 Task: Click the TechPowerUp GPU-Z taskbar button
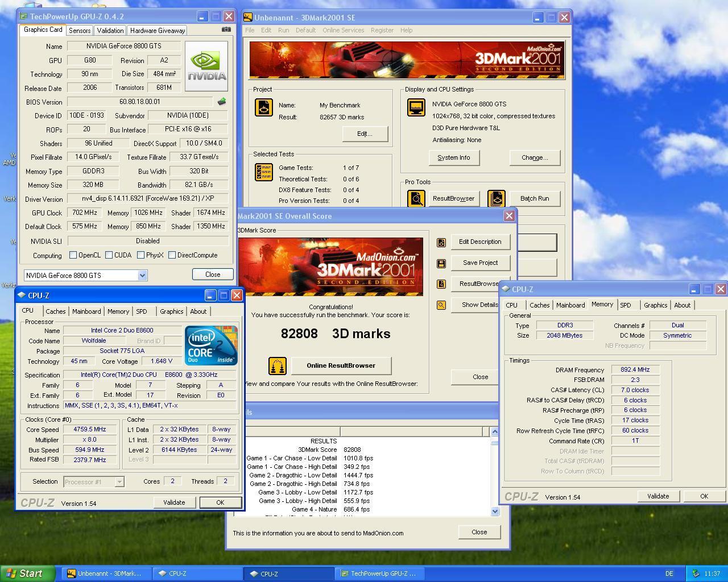pos(380,573)
